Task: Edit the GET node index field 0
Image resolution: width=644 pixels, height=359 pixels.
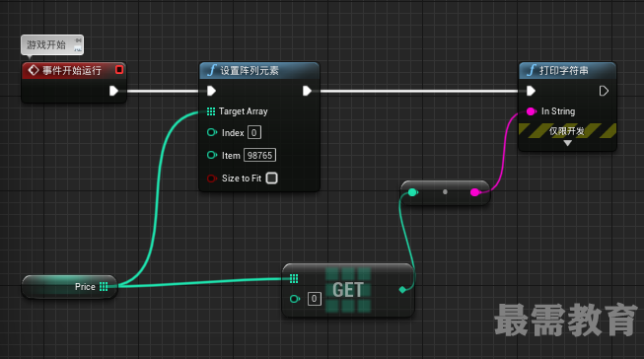Action: coord(315,299)
